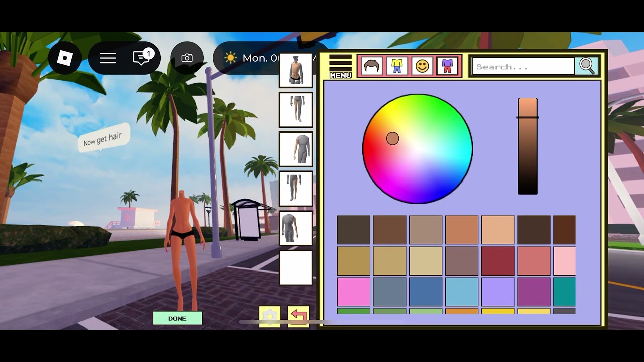The height and width of the screenshot is (362, 644).
Task: Switch to the smiley face tab
Action: [x=422, y=66]
